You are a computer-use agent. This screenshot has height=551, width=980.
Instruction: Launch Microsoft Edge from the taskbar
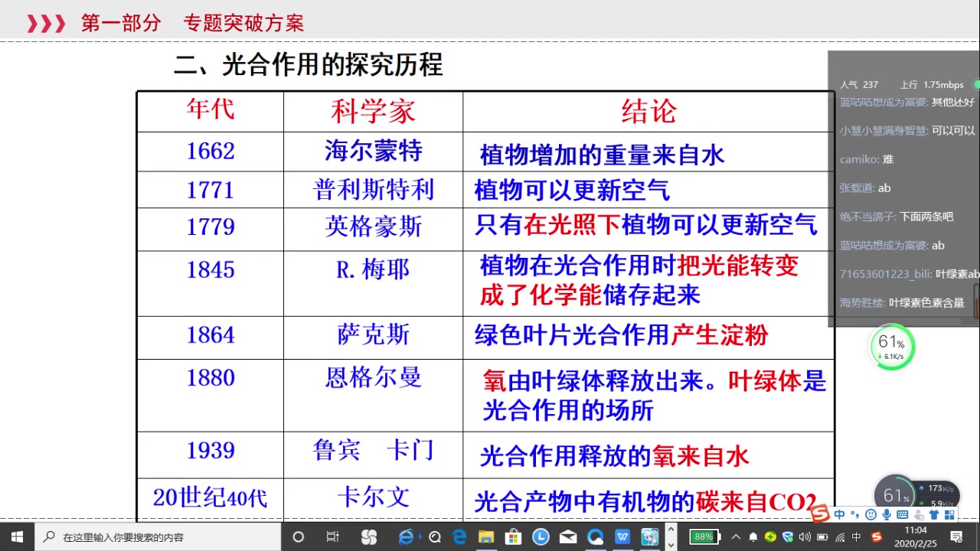pos(459,537)
